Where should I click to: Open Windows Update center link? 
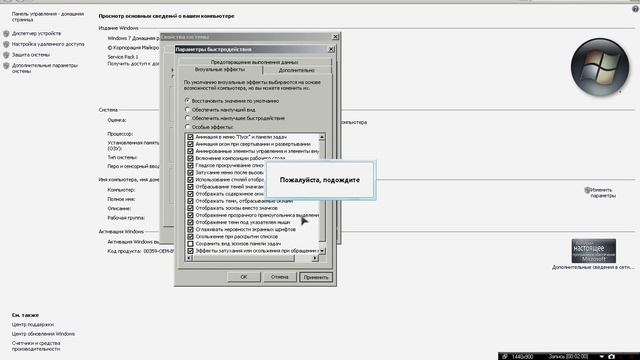[x=43, y=334]
